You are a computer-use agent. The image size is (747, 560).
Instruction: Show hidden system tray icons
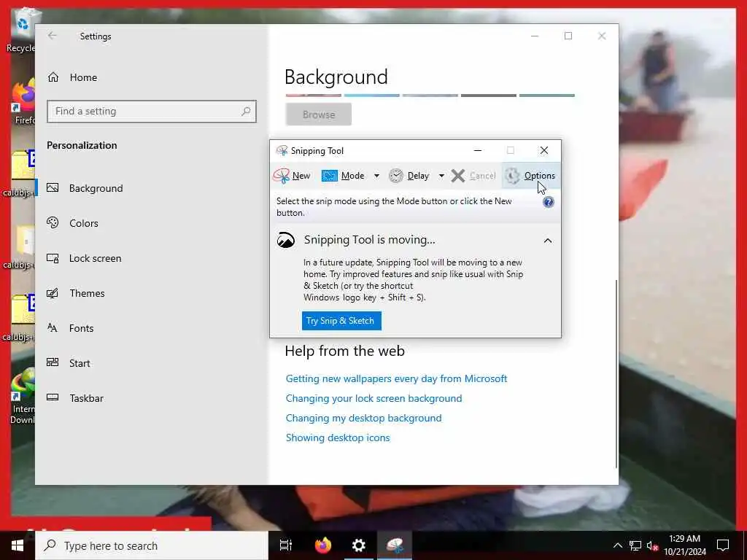coord(617,545)
